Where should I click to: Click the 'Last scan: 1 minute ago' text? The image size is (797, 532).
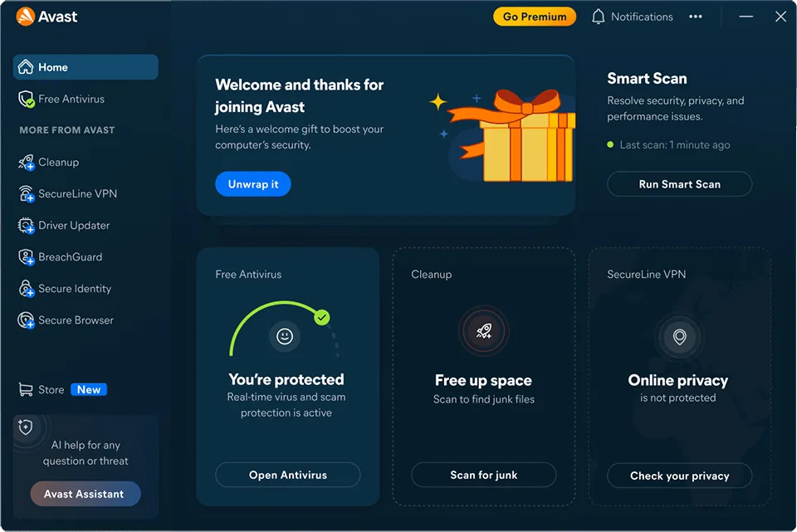coord(674,144)
